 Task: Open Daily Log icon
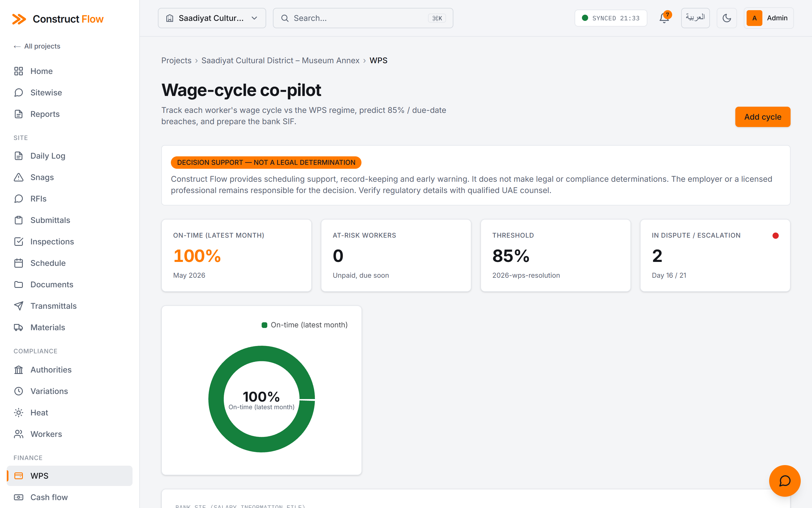18,156
